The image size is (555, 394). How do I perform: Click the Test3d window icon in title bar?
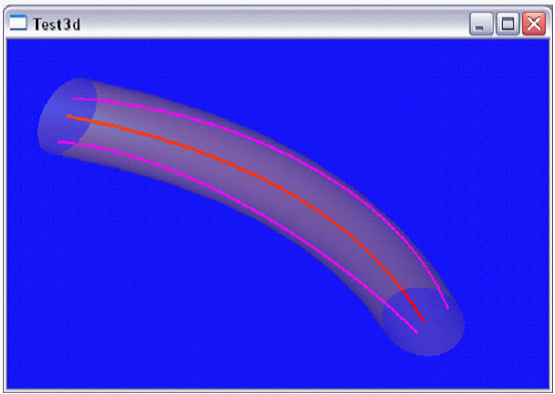tap(18, 23)
